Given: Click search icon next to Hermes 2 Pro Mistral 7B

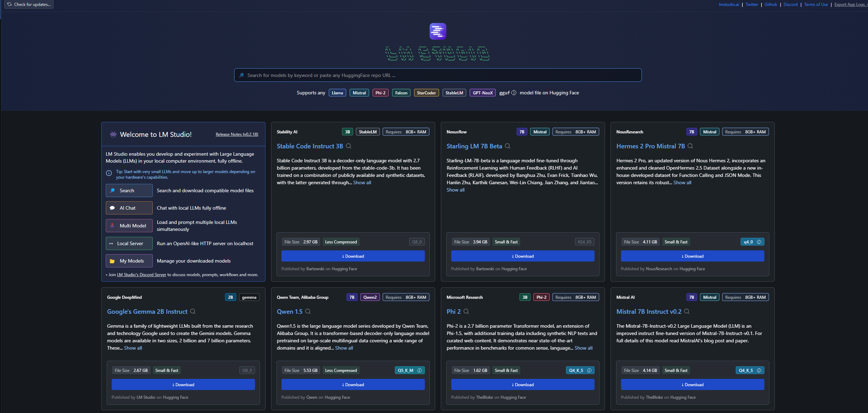Looking at the screenshot, I should click(x=690, y=146).
